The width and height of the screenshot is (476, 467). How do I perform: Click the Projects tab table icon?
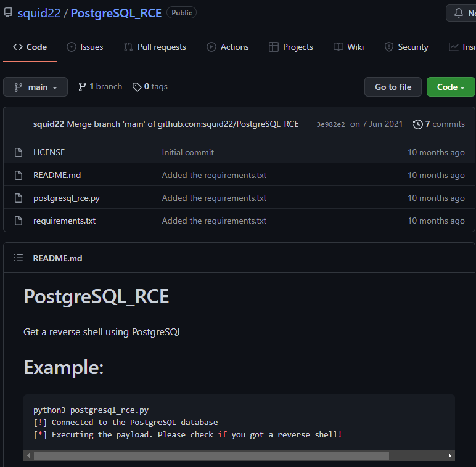(274, 47)
